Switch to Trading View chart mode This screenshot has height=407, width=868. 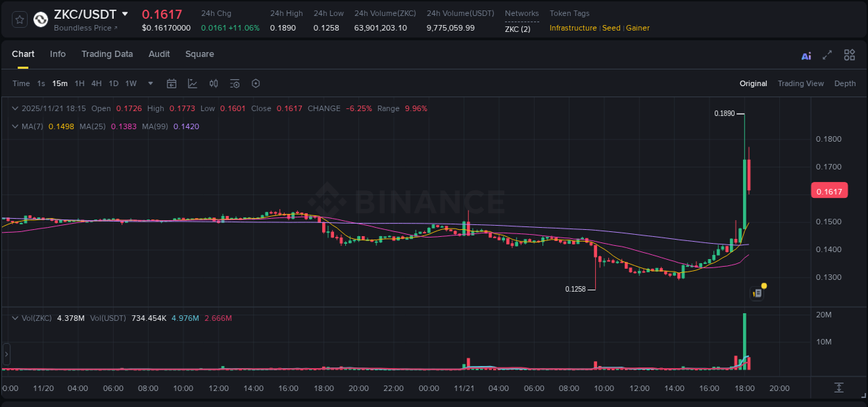pyautogui.click(x=801, y=83)
